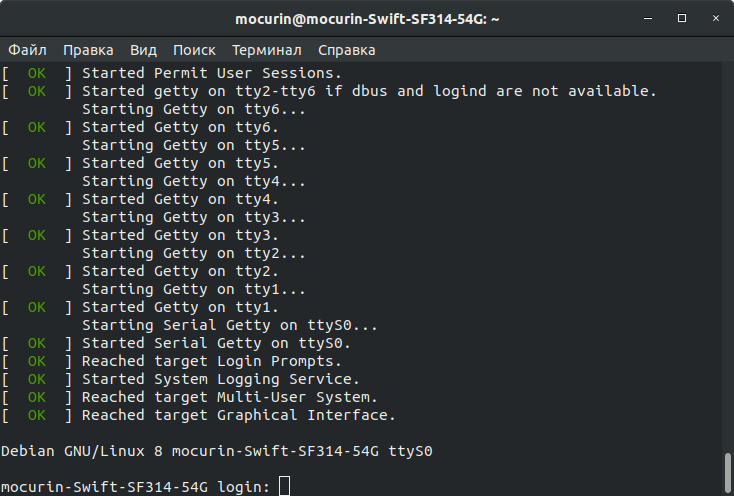The image size is (734, 496).
Task: Click the Debian GNU/Linux 8 banner line
Action: coord(217,451)
